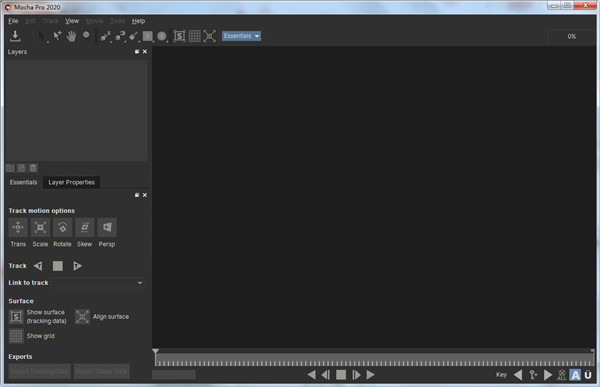Select the Zoom magnifier tool
Screen dimensions: 600x387
tap(86, 36)
